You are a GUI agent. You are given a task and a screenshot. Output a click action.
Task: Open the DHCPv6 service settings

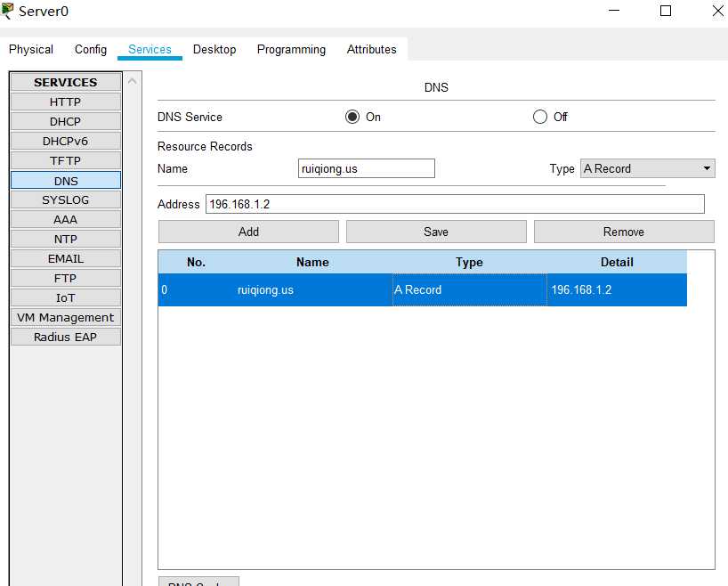(x=66, y=141)
